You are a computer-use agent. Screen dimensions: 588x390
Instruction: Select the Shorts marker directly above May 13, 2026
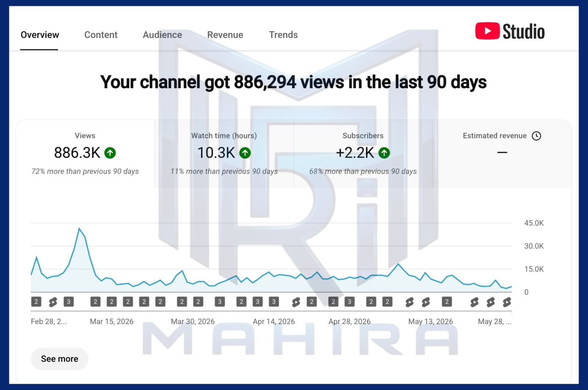(x=426, y=302)
